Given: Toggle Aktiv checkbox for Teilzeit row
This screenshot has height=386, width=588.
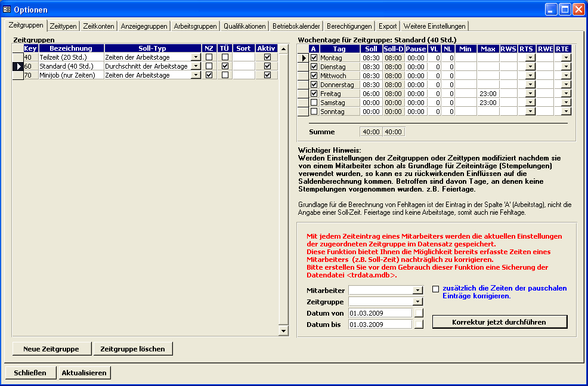Looking at the screenshot, I should point(267,57).
